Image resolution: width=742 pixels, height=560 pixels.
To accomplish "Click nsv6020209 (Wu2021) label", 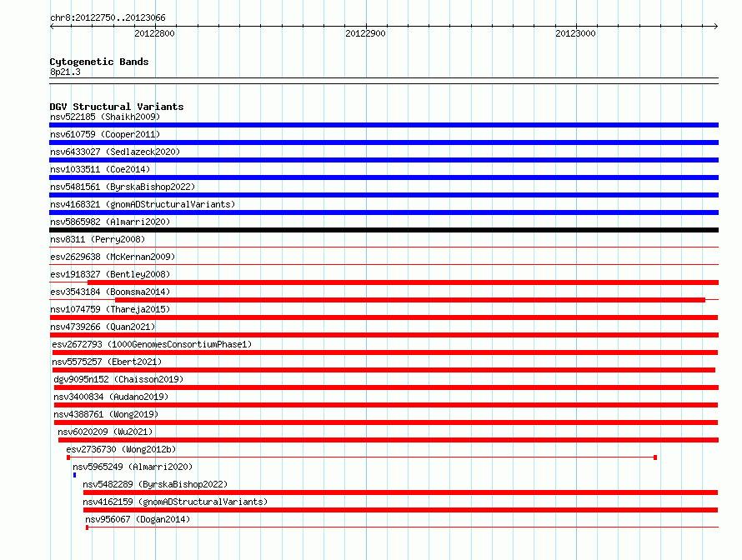I will click(105, 432).
